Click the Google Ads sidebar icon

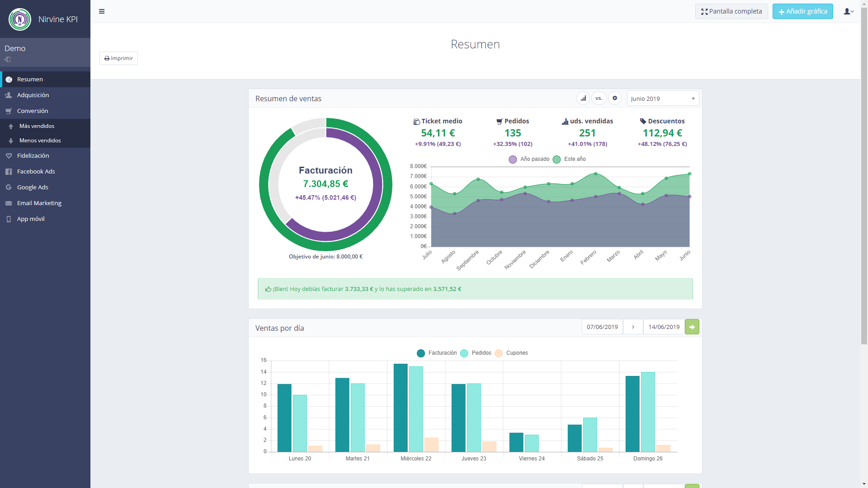(8, 187)
